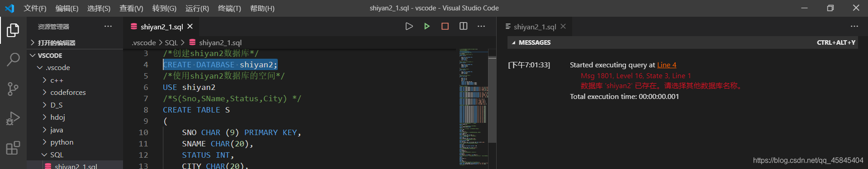Collapse the SQL folder in the explorer
This screenshot has width=868, height=169.
(44, 155)
